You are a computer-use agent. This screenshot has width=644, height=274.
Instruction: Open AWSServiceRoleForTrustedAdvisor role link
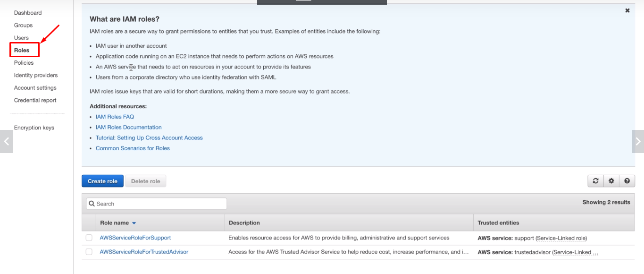(x=144, y=252)
